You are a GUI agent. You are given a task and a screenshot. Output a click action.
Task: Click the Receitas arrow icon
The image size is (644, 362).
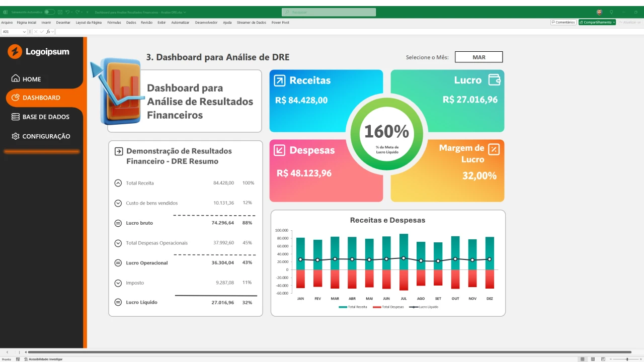[x=280, y=80]
